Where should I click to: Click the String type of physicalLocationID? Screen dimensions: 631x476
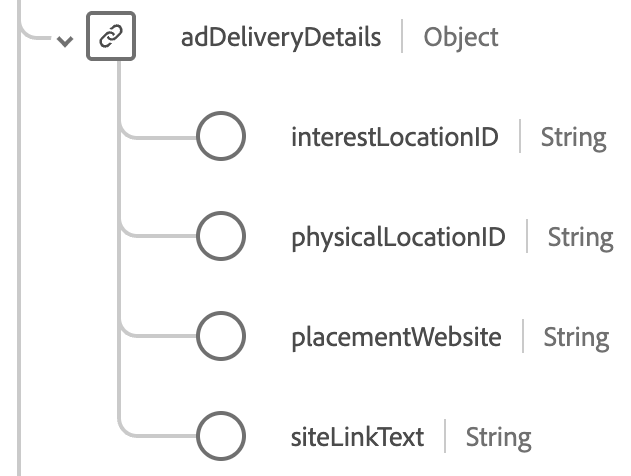pyautogui.click(x=580, y=237)
